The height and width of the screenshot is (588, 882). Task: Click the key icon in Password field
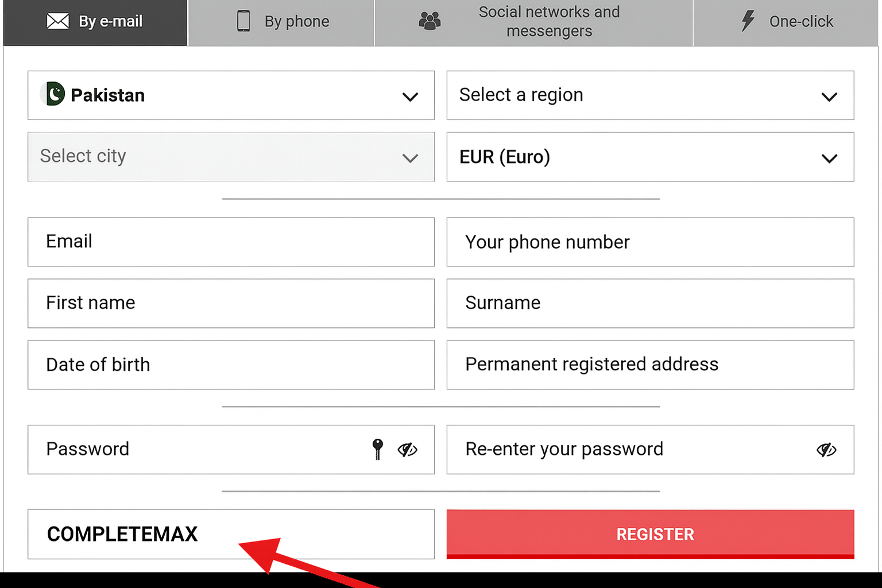click(x=377, y=449)
